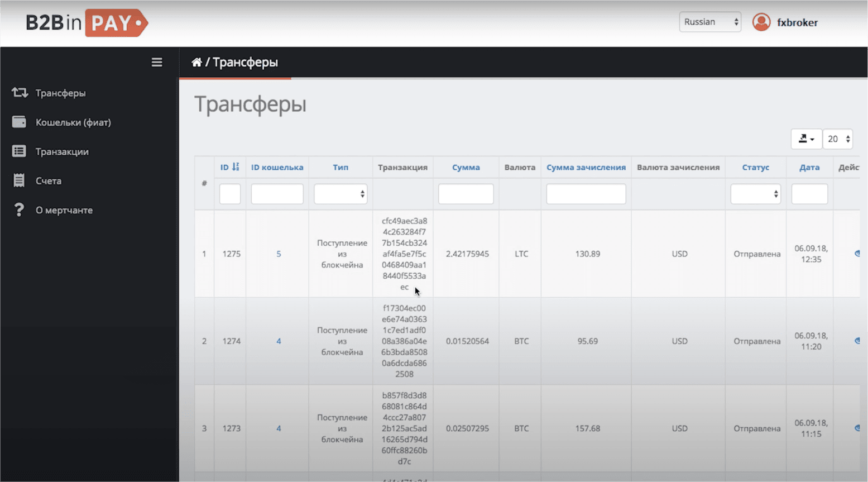
Task: Sort by the Сумма column header
Action: click(x=466, y=167)
